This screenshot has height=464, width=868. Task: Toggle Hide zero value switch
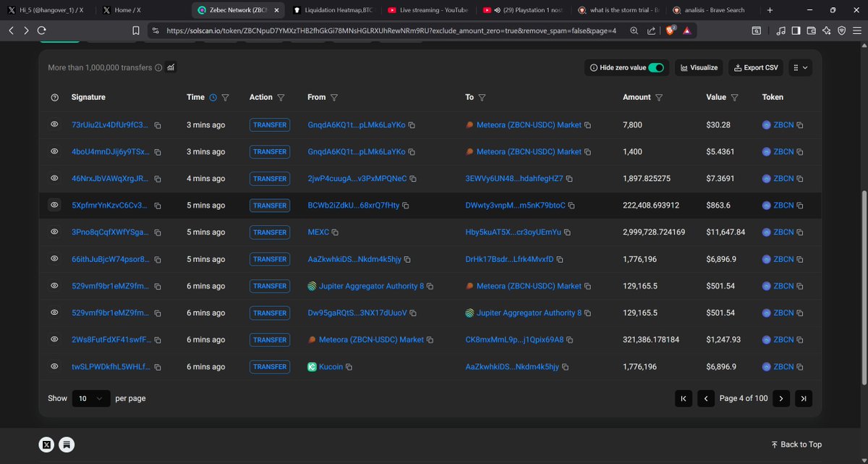point(656,67)
